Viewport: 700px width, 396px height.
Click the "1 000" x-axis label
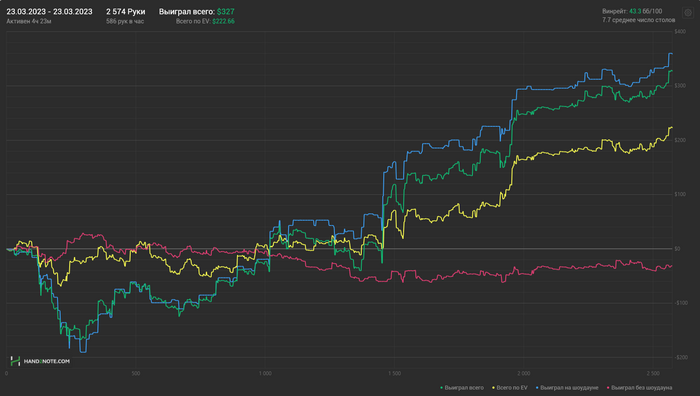[x=265, y=373]
